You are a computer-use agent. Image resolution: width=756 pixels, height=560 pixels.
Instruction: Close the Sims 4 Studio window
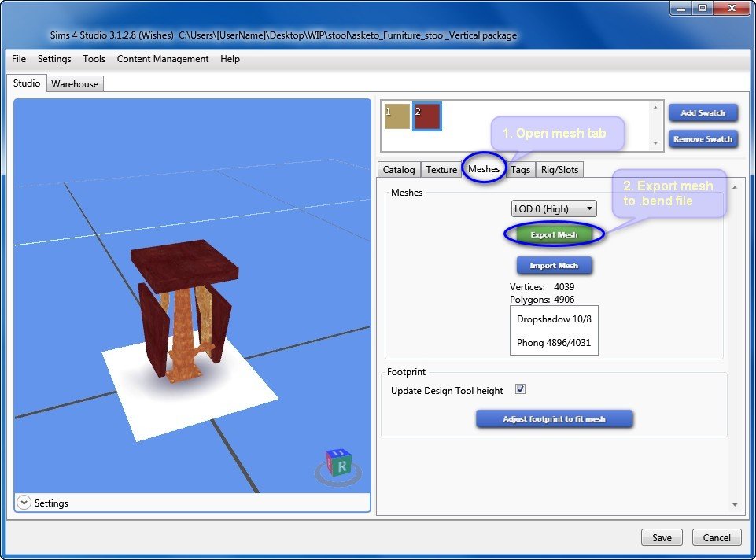coord(732,8)
